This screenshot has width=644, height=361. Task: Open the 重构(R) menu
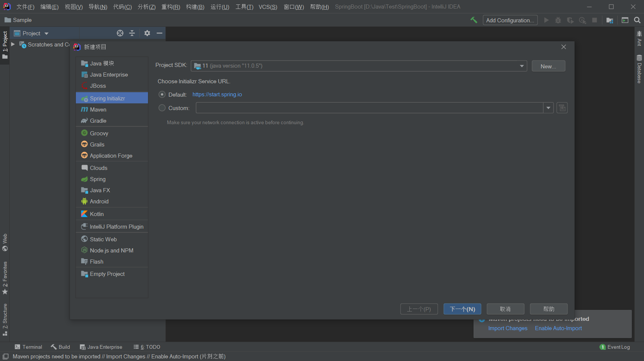[x=171, y=7]
